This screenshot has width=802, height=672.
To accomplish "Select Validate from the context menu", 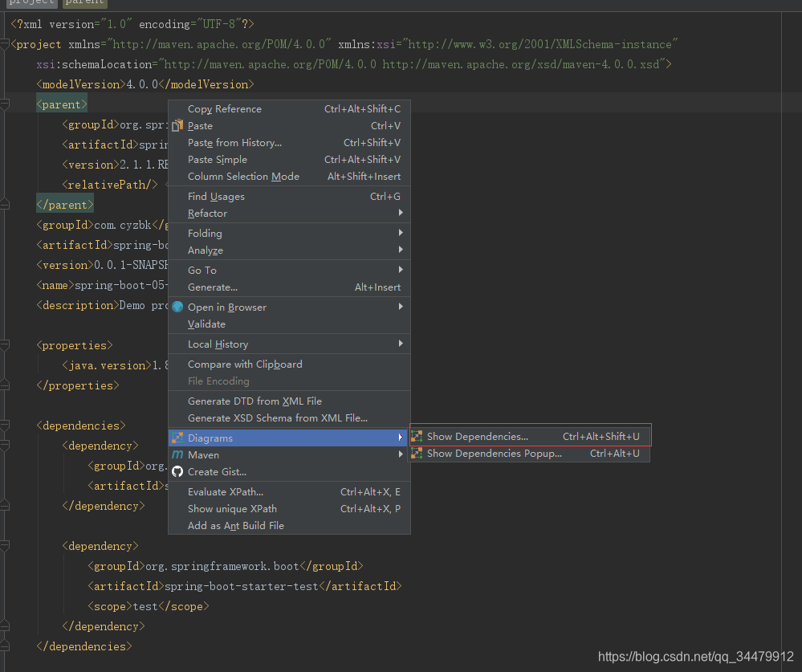I will [x=290, y=324].
